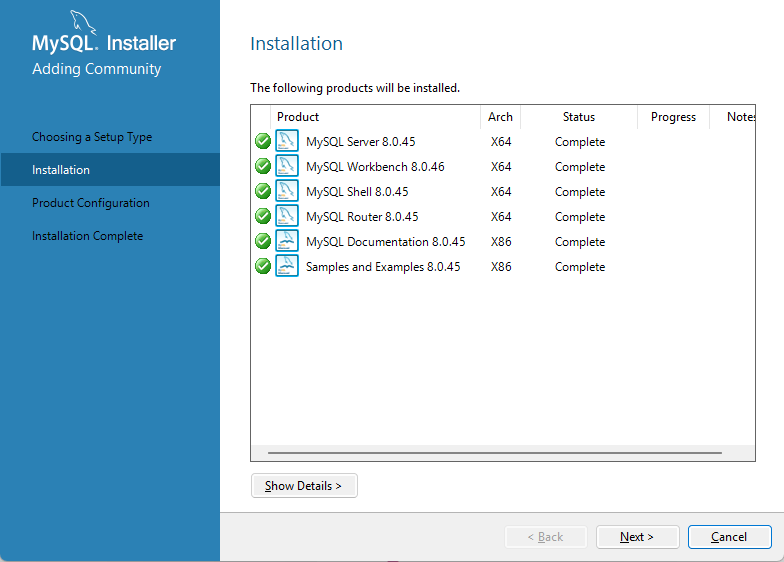Click the Product column header
Image resolution: width=784 pixels, height=562 pixels.
coord(375,117)
